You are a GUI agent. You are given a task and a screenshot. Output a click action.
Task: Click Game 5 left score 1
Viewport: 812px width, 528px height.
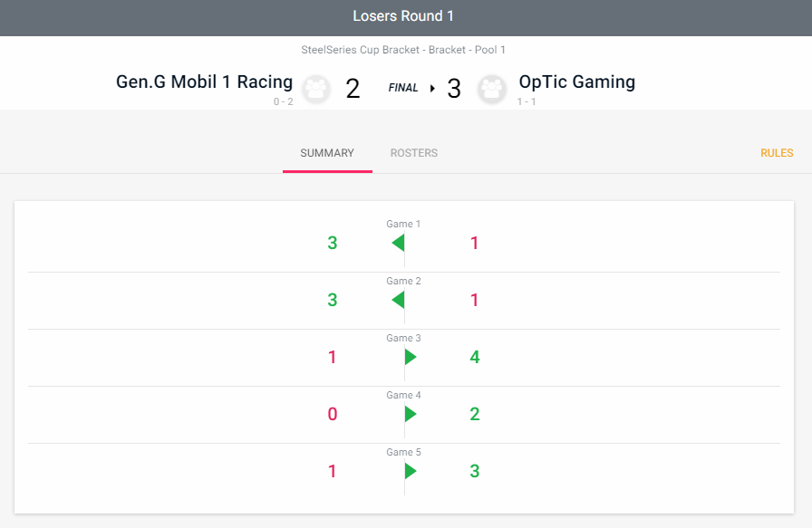[x=333, y=471]
